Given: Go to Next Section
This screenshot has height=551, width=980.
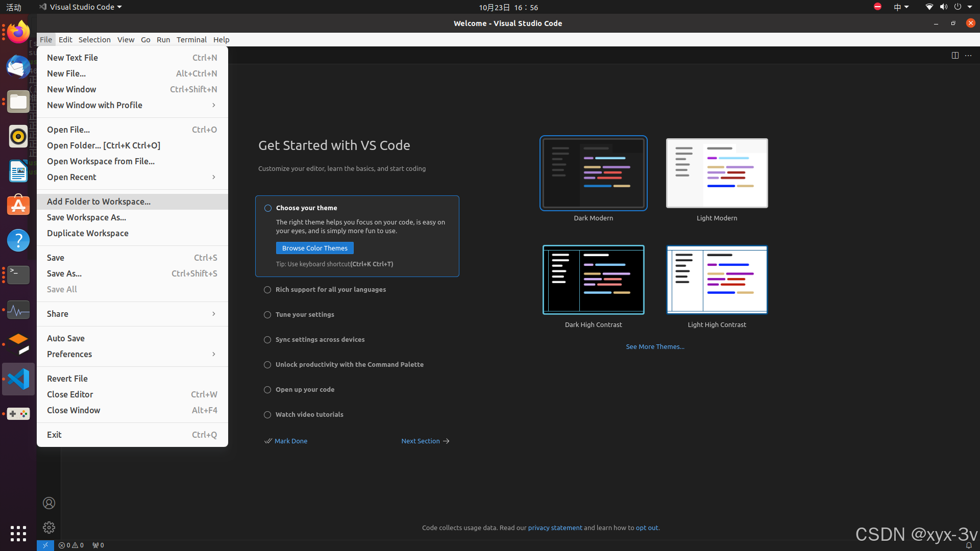Looking at the screenshot, I should click(x=425, y=441).
